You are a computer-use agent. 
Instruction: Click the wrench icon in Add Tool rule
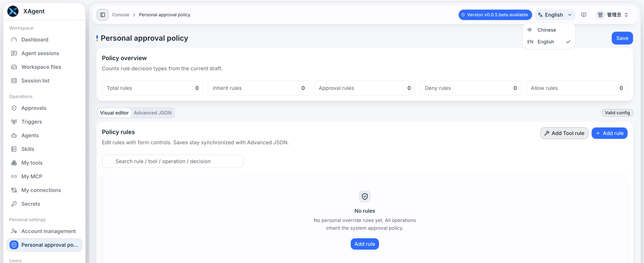point(547,133)
